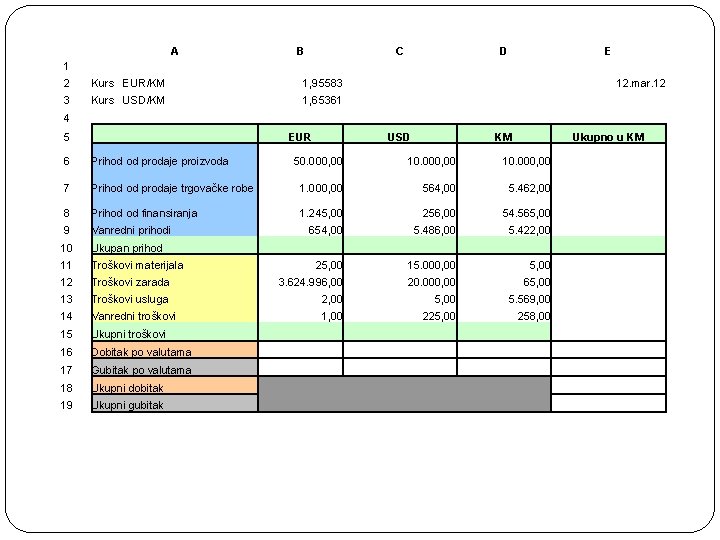720x540 pixels.
Task: Click the Kurs EUR/KM label
Action: (128, 83)
